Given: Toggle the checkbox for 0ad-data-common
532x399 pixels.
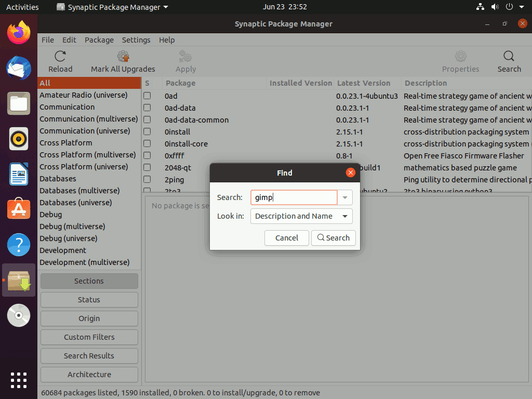Looking at the screenshot, I should pyautogui.click(x=147, y=120).
